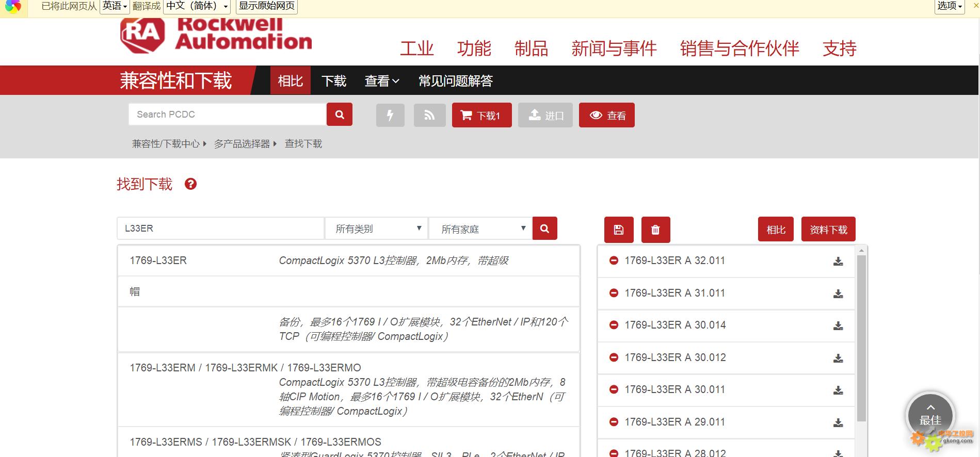The height and width of the screenshot is (457, 980).
Task: Click the RSS feed icon
Action: 429,115
